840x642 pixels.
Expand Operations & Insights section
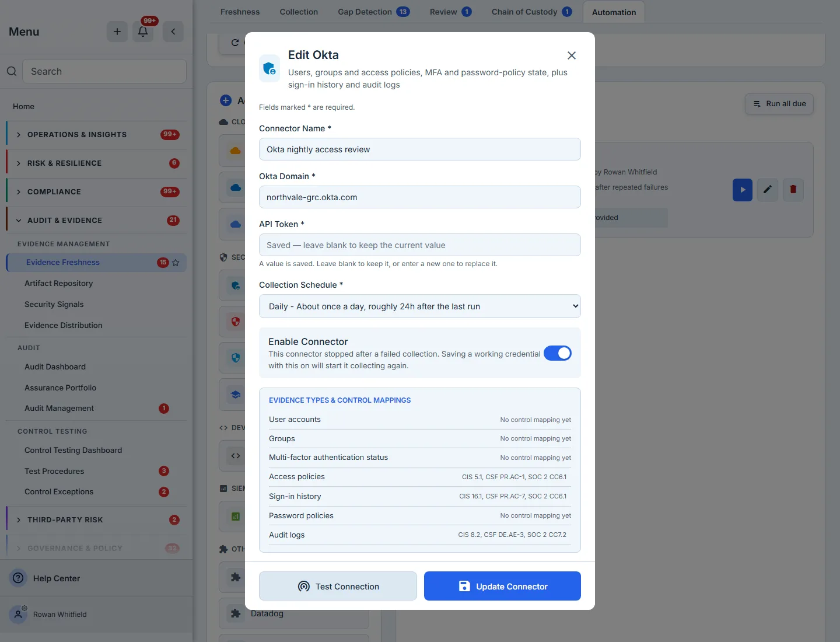(96, 134)
